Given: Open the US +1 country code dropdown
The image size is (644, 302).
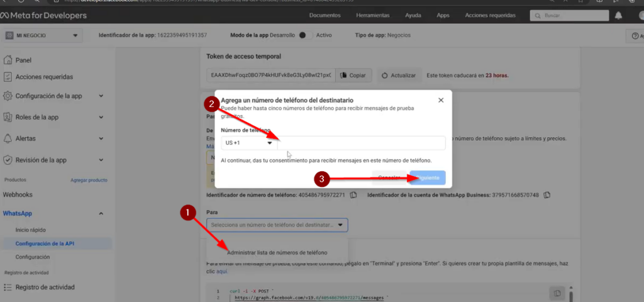Looking at the screenshot, I should (x=249, y=143).
